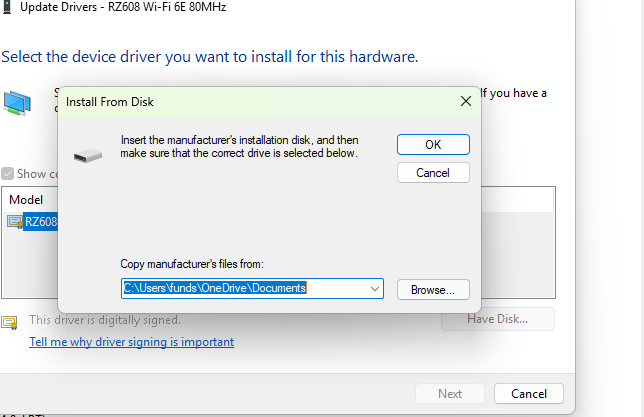Open the driver signing importance link
Screen dimensions: 644x417
(x=131, y=342)
